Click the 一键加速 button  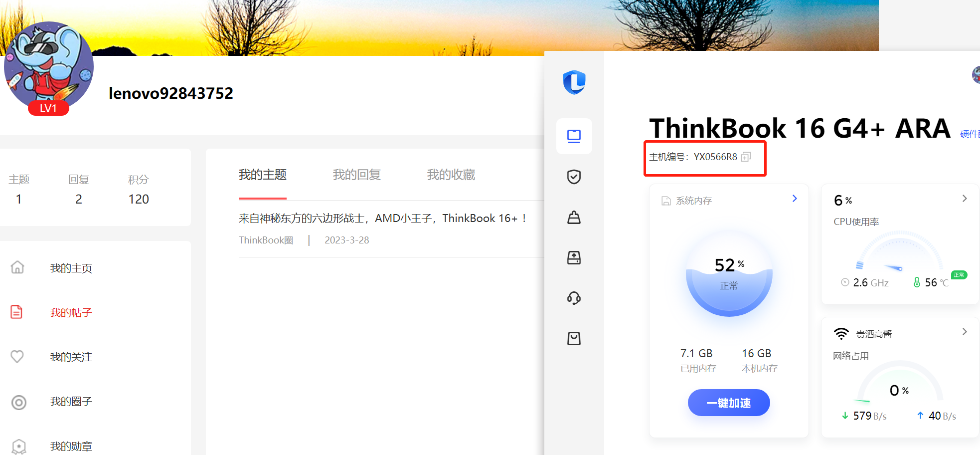point(729,403)
